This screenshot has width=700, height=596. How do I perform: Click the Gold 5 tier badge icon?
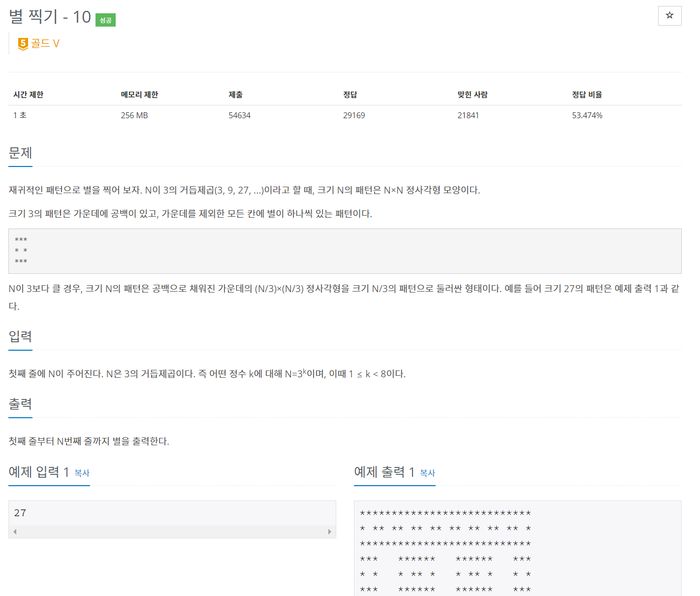point(23,44)
